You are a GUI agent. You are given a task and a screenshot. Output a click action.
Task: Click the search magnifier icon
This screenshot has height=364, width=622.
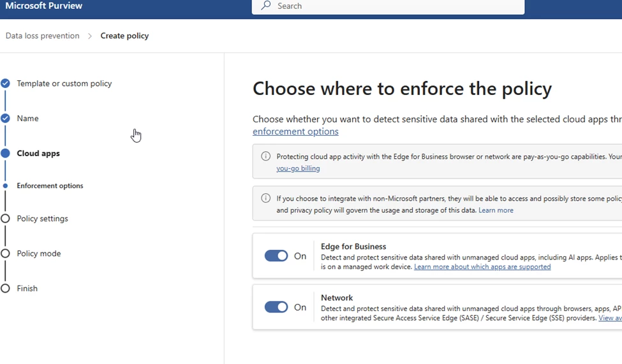point(266,5)
